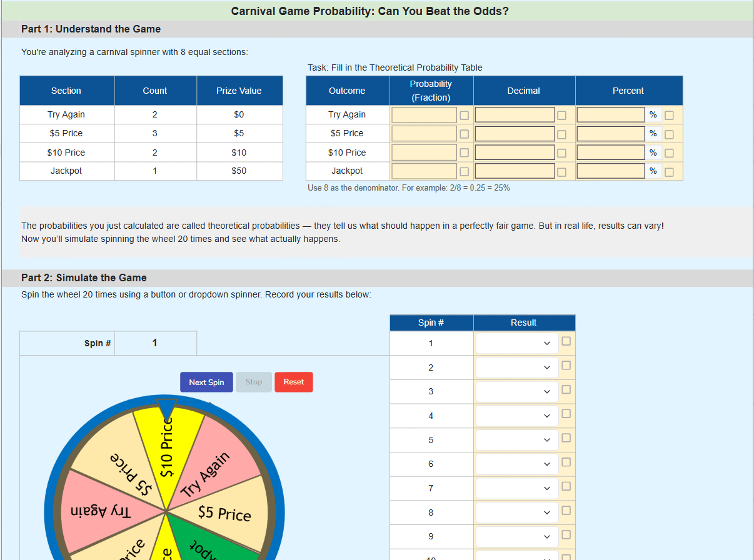Toggle the checkbox in spin 7 result row
Viewport: 754px width, 560px height.
coord(566,486)
